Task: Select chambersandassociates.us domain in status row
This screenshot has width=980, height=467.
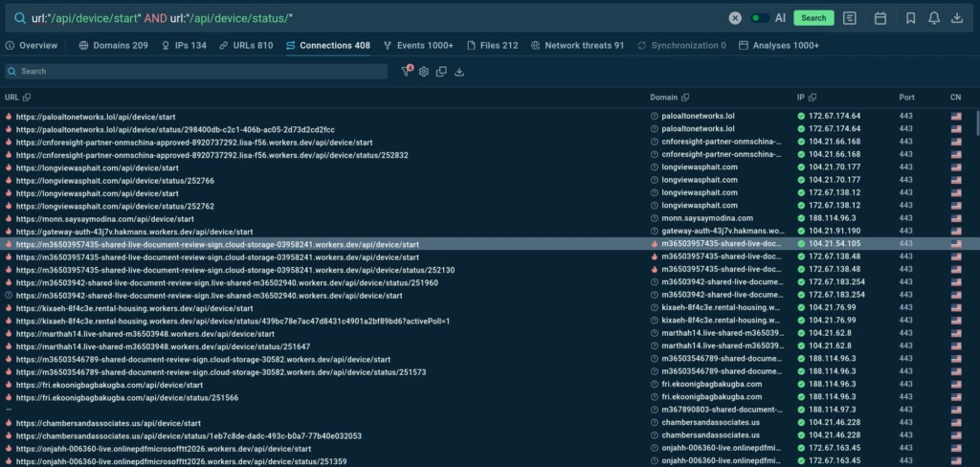Action: [x=711, y=435]
